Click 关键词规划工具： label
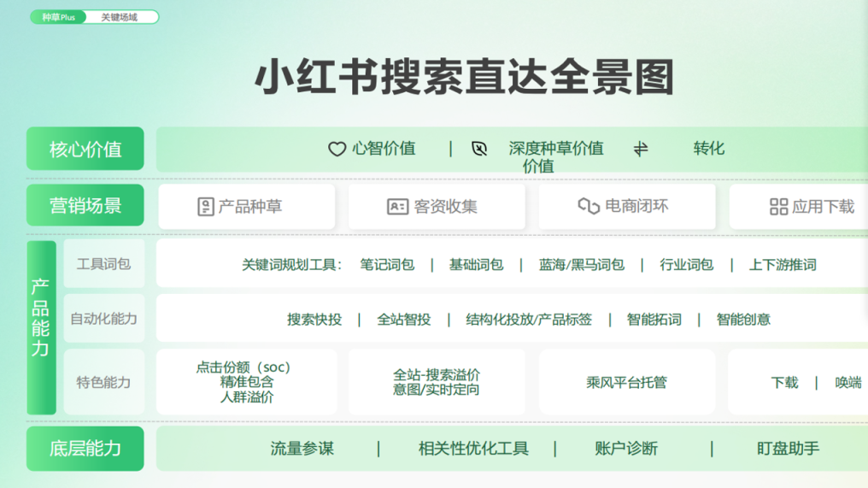Screen dimensions: 868x488 click(x=291, y=265)
